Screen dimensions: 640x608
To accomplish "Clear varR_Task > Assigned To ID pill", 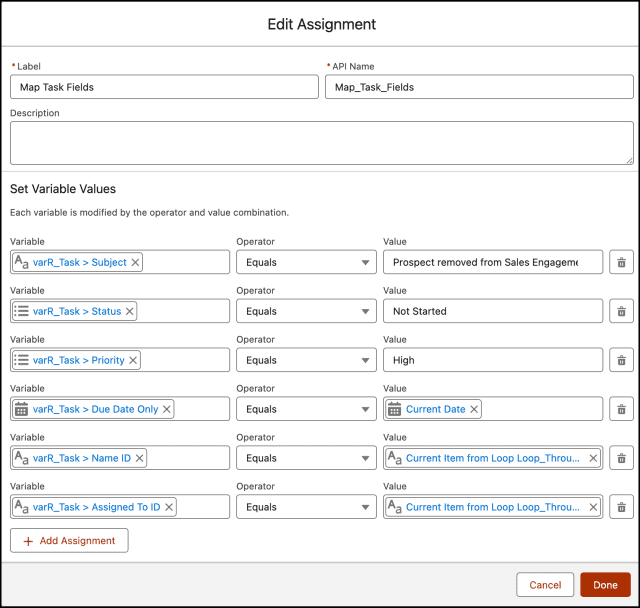I will pos(169,507).
